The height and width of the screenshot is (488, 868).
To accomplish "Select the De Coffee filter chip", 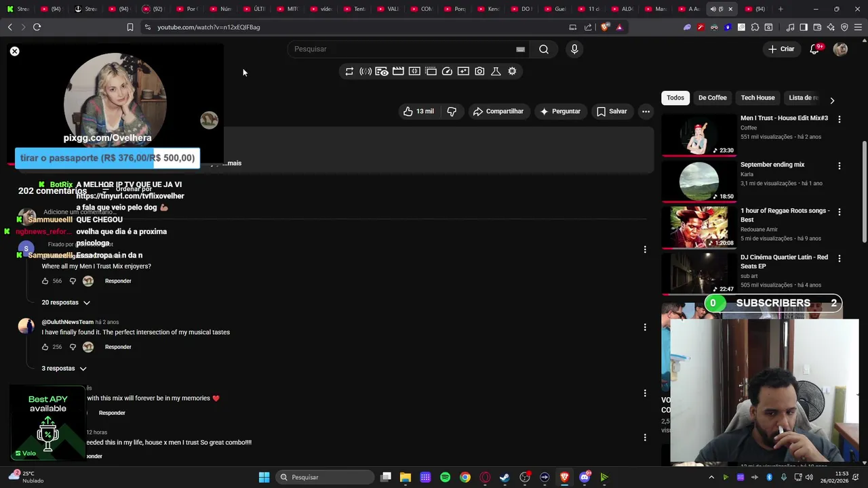I will (713, 98).
